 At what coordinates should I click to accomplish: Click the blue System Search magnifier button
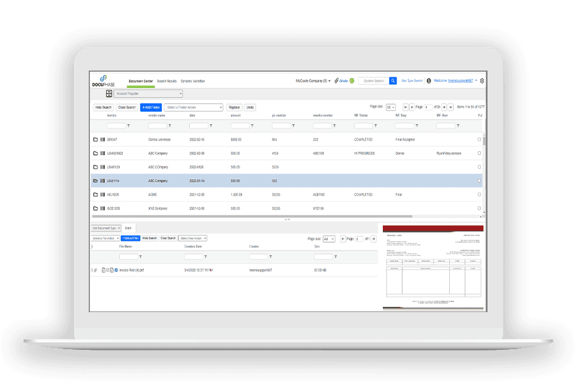(393, 81)
